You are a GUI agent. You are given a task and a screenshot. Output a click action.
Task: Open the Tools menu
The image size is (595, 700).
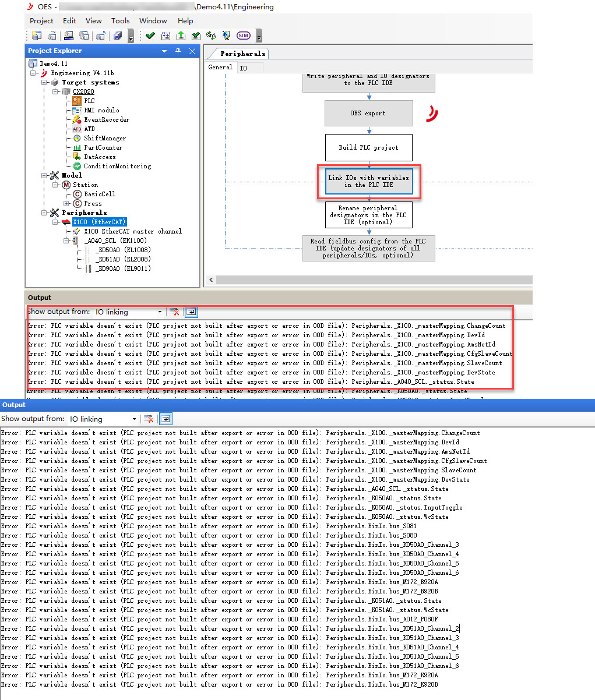[x=120, y=20]
